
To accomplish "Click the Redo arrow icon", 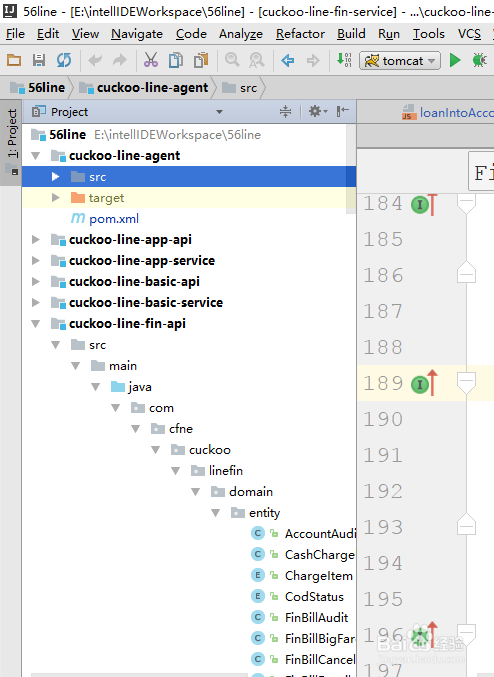I will pos(120,60).
